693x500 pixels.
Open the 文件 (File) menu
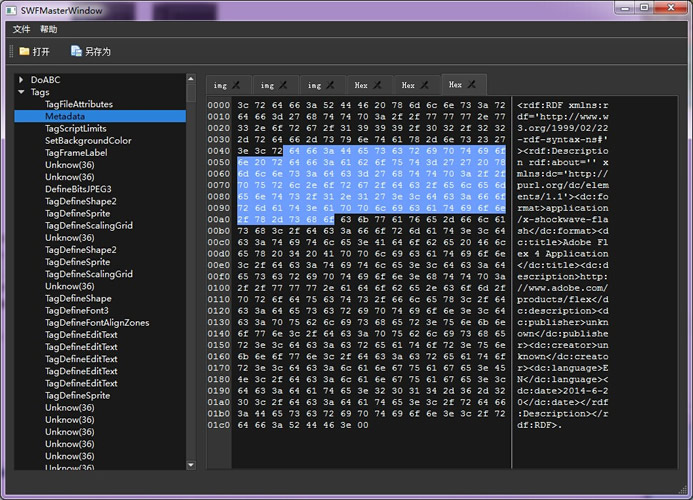[x=21, y=29]
